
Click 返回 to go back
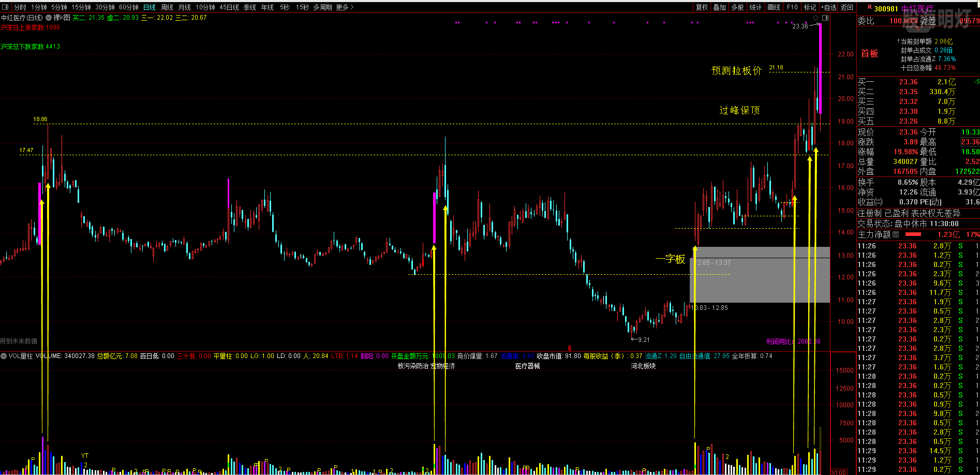point(847,7)
